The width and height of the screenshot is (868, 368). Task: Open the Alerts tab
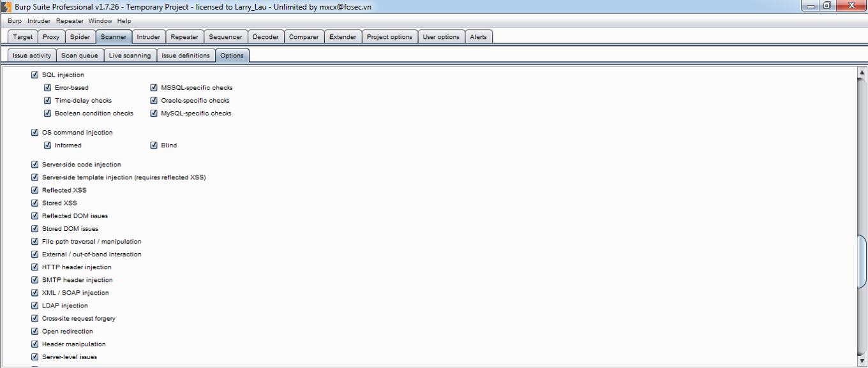(479, 37)
